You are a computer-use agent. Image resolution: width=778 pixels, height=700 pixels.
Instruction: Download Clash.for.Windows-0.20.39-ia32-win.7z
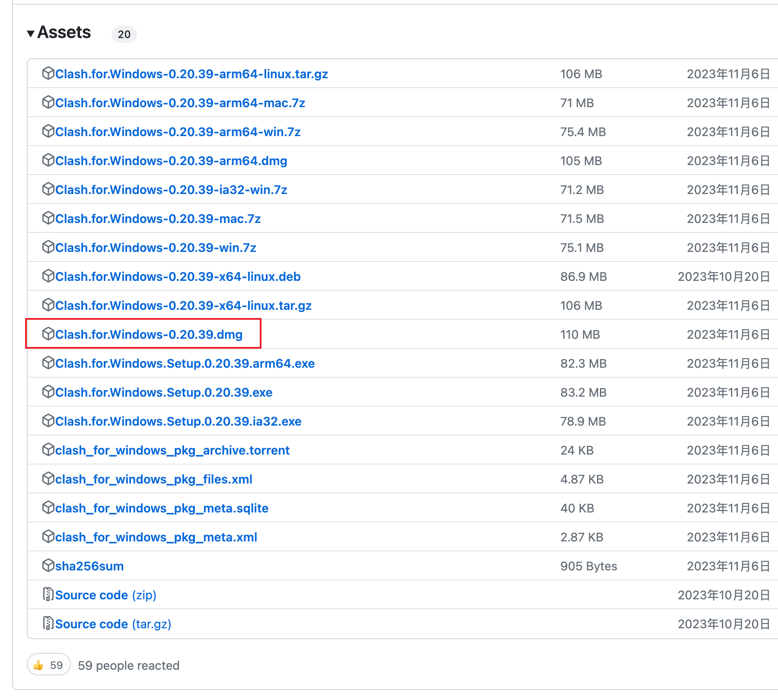(x=171, y=190)
